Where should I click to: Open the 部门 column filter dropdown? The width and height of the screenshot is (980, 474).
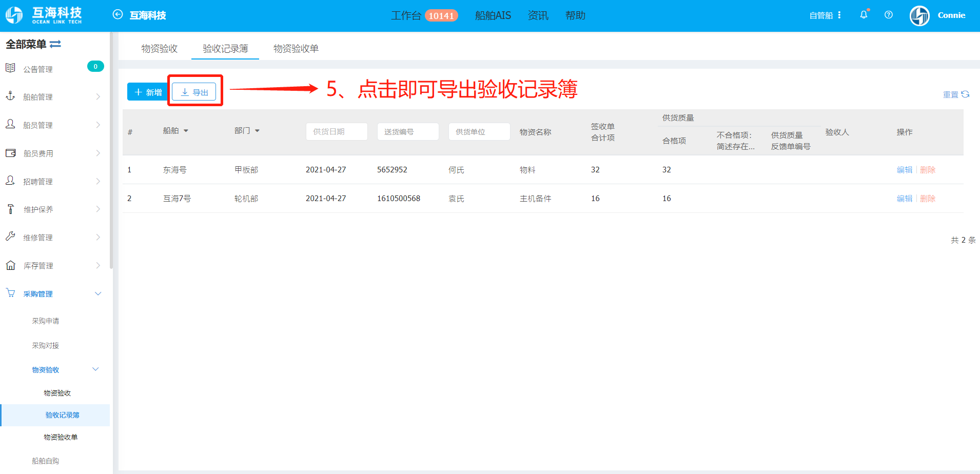tap(257, 131)
